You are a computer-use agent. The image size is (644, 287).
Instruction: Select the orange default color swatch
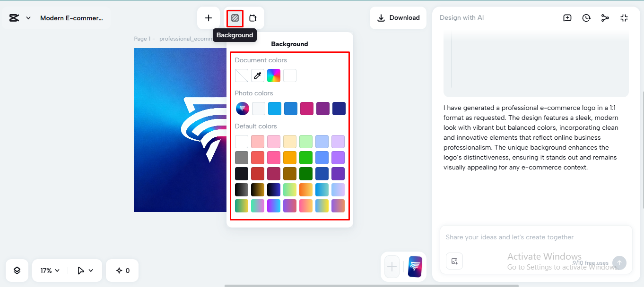point(290,158)
